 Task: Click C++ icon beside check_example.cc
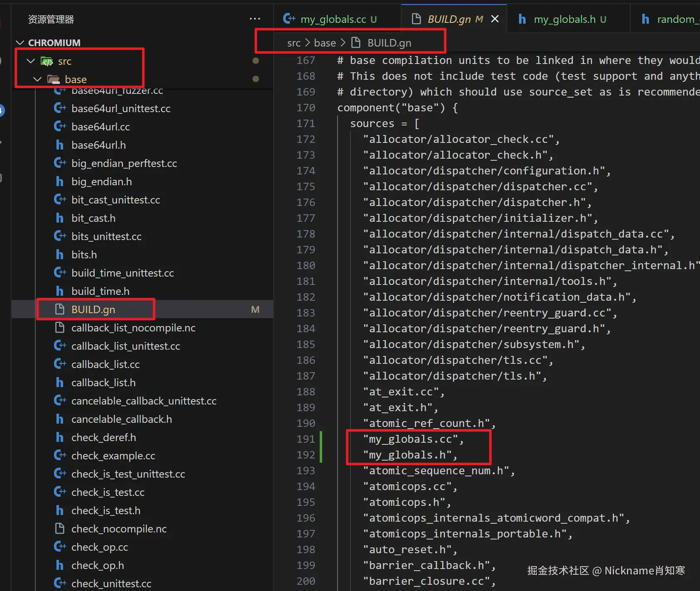click(x=60, y=456)
